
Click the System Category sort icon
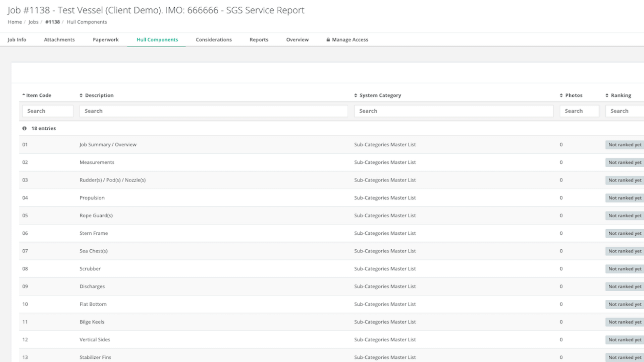point(356,96)
